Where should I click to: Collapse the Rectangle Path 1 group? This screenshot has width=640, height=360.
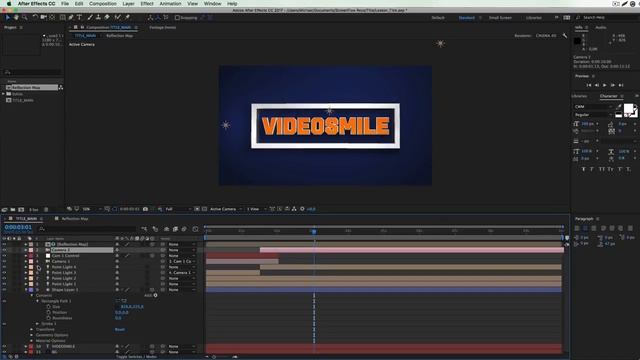[x=37, y=301]
